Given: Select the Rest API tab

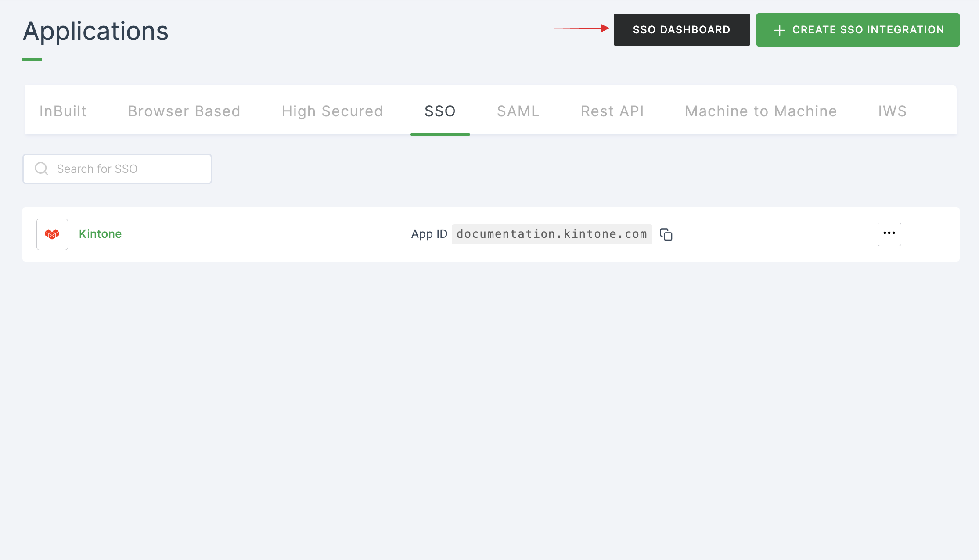Looking at the screenshot, I should coord(612,111).
